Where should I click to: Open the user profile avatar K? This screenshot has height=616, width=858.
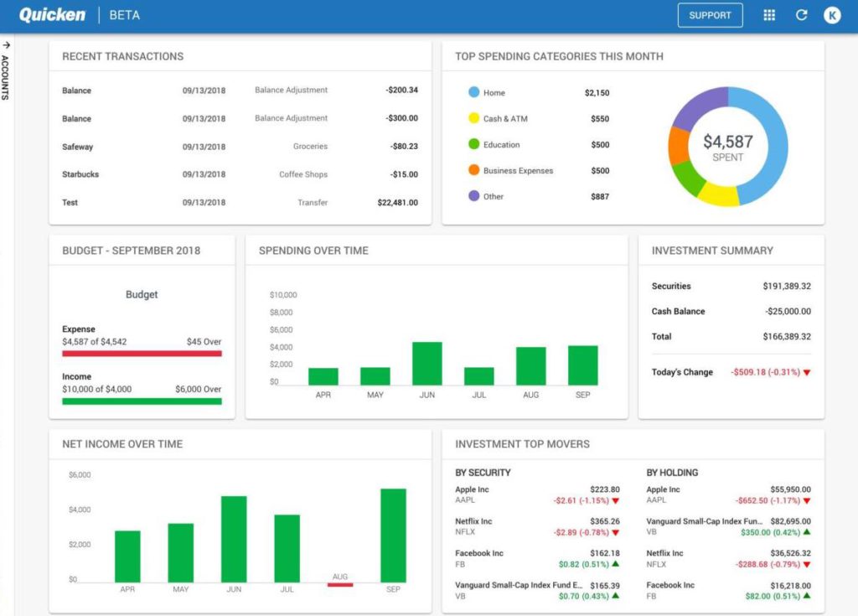click(x=831, y=15)
